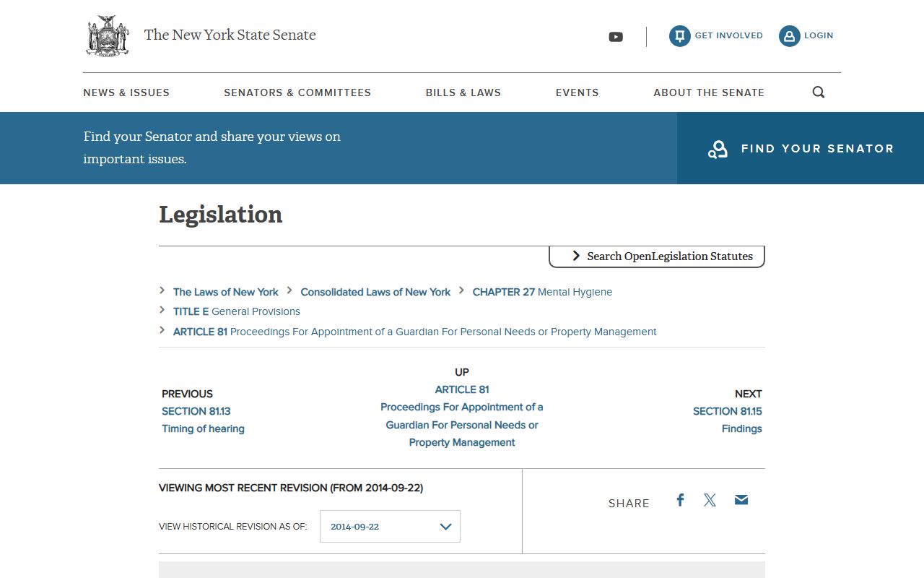The image size is (924, 578).
Task: Go to next Section 81.15
Action: [x=728, y=411]
